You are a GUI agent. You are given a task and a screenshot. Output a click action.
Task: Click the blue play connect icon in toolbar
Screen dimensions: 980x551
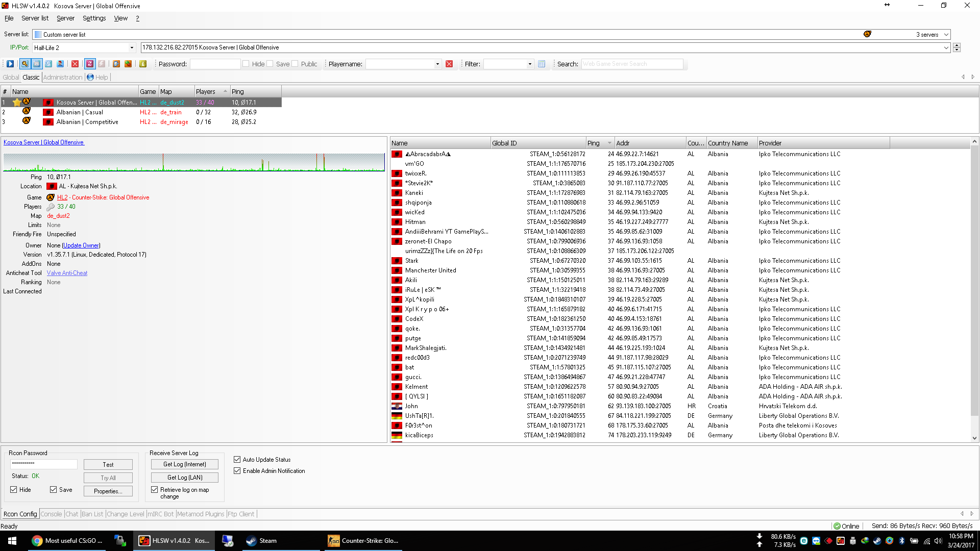tap(10, 64)
